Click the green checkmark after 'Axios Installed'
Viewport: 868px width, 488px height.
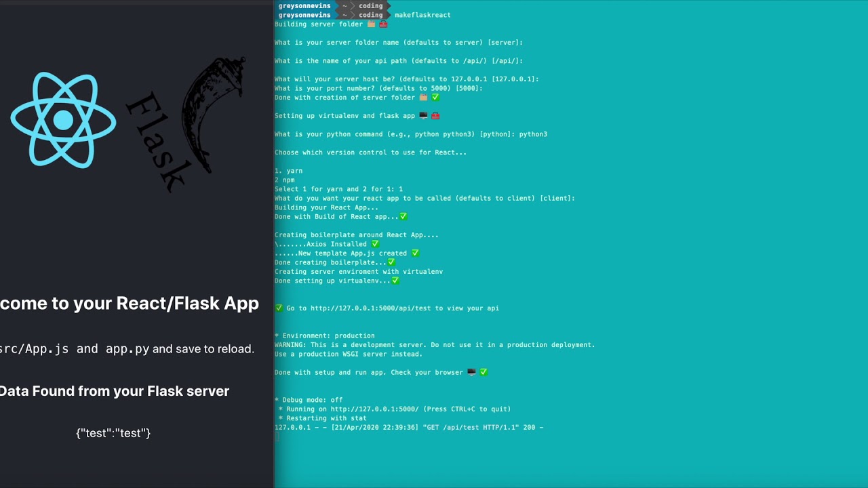[x=375, y=244]
